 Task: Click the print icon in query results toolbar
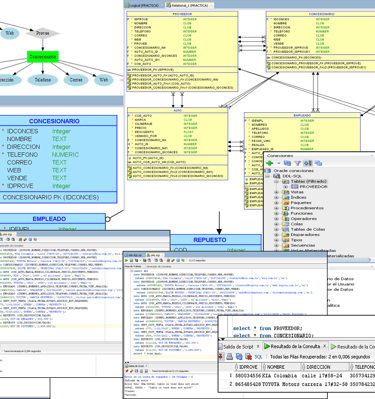click(229, 357)
